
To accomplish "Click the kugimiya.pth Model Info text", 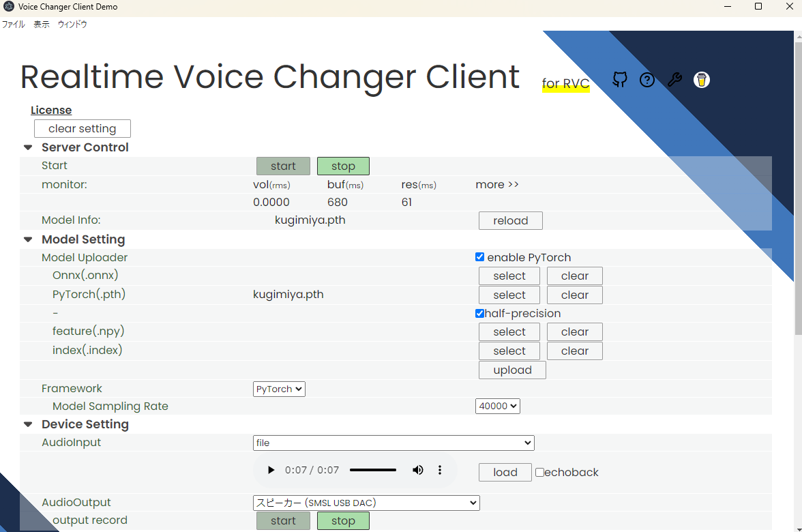I will 310,220.
